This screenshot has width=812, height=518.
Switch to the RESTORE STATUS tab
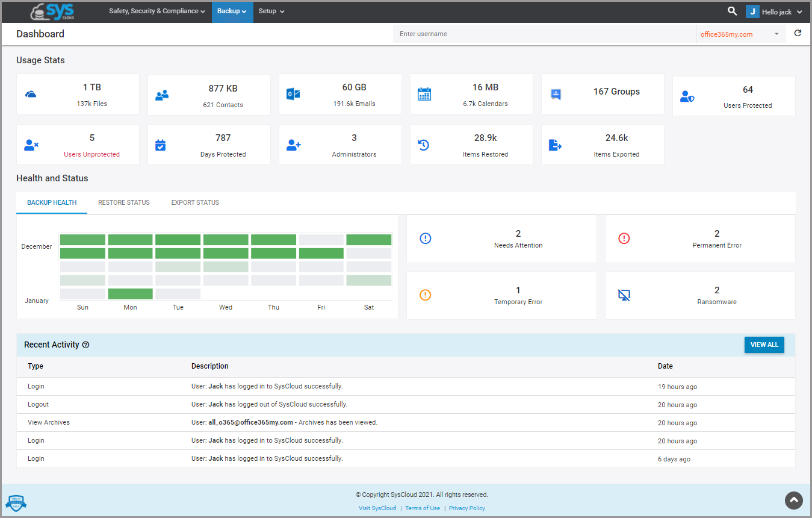[x=123, y=202]
